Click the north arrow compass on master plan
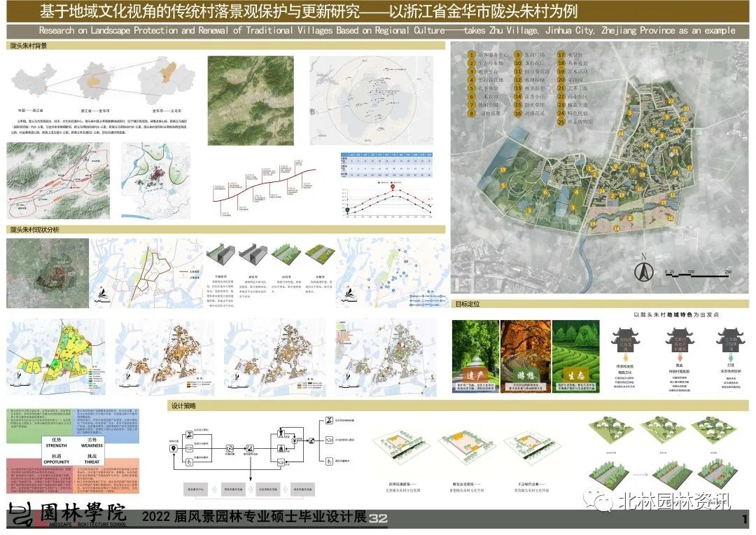 [643, 271]
